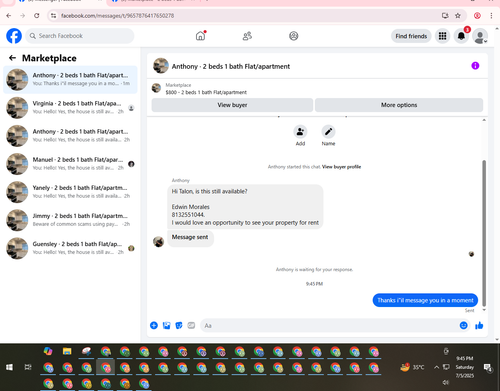
Task: Open Windows Task View
Action: click(28, 367)
